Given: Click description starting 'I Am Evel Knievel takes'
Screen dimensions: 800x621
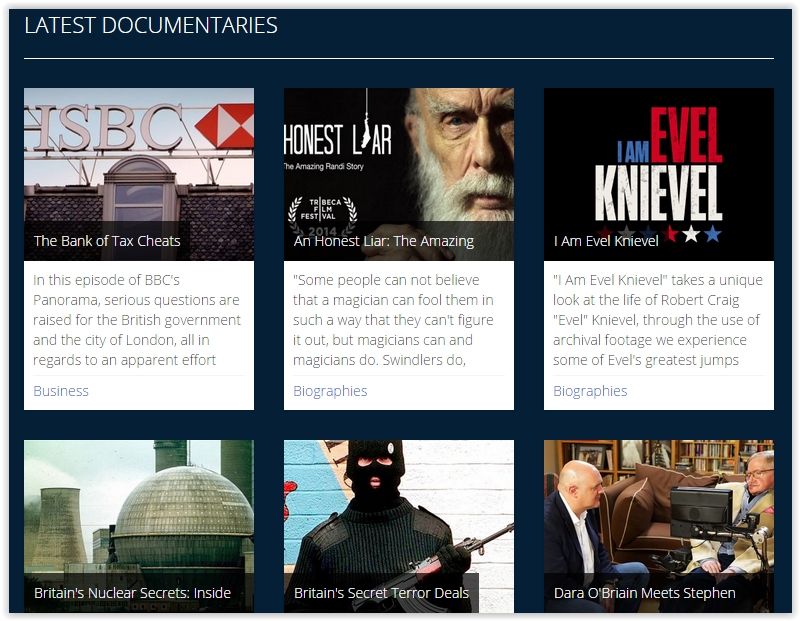Looking at the screenshot, I should point(658,320).
